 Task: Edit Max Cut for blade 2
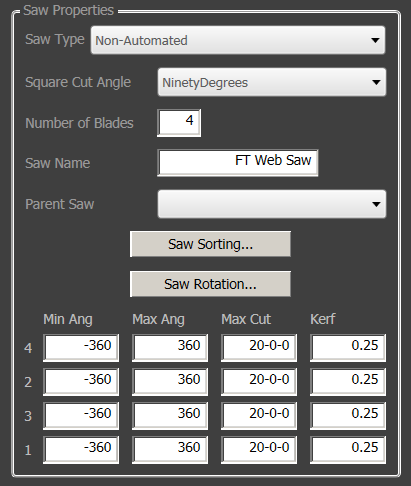coord(259,382)
